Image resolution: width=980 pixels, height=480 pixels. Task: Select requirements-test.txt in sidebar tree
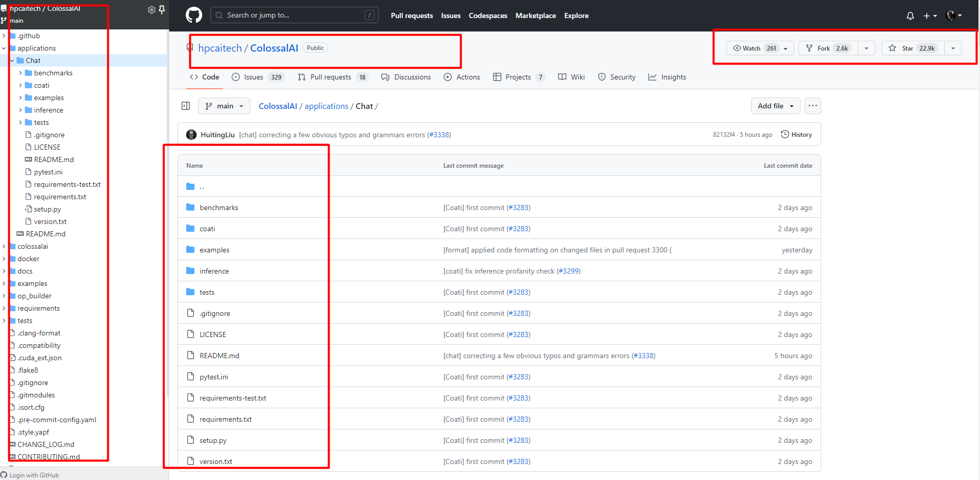(67, 184)
